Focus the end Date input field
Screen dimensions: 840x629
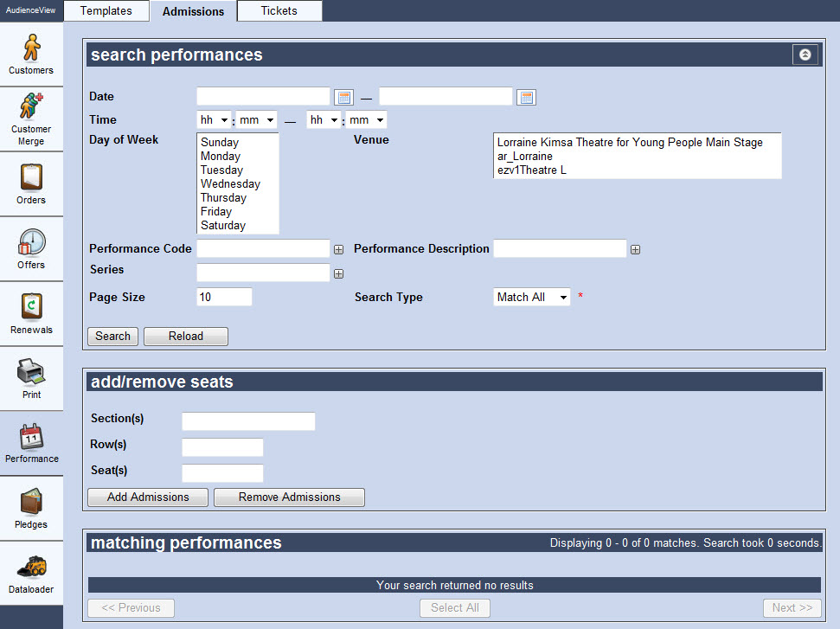click(x=446, y=96)
